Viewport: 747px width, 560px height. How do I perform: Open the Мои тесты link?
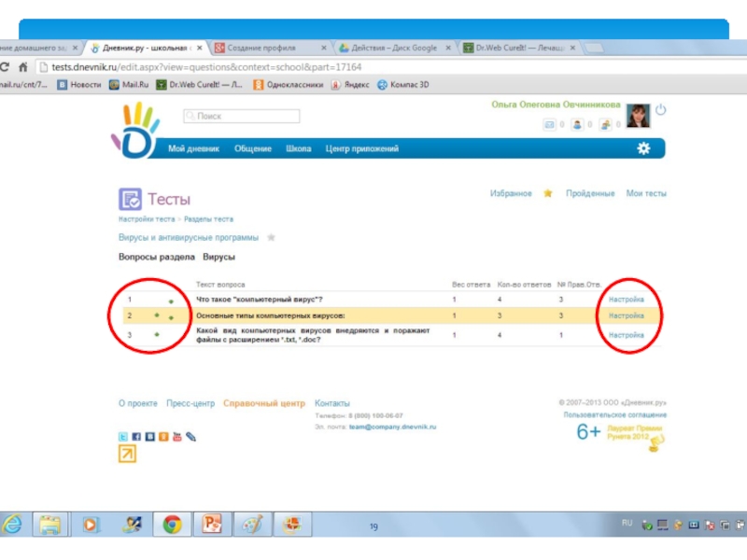tap(646, 193)
